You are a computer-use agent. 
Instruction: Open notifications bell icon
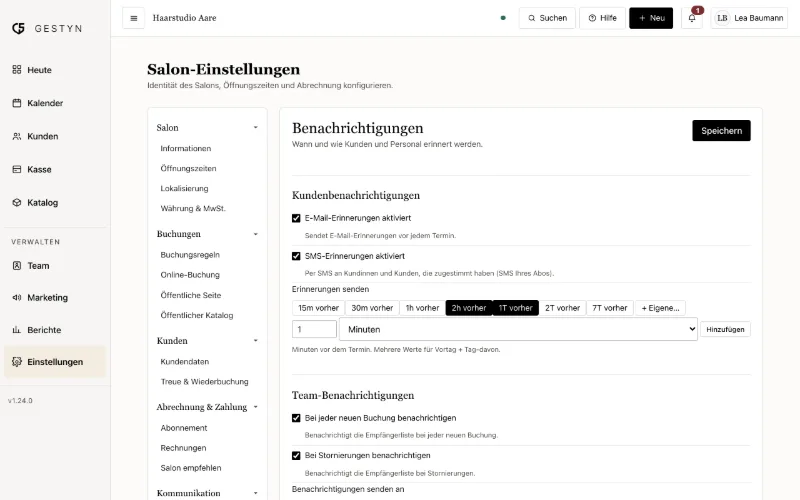point(692,18)
